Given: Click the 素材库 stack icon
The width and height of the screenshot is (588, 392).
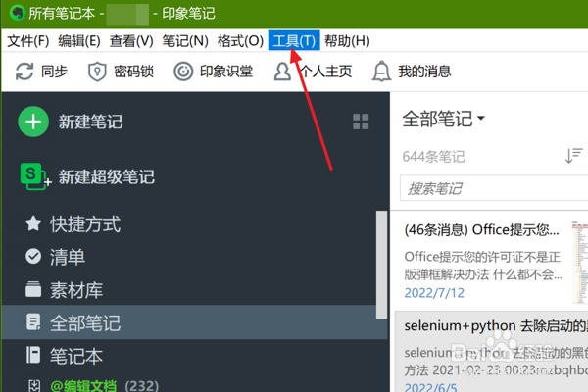Looking at the screenshot, I should 33,289.
